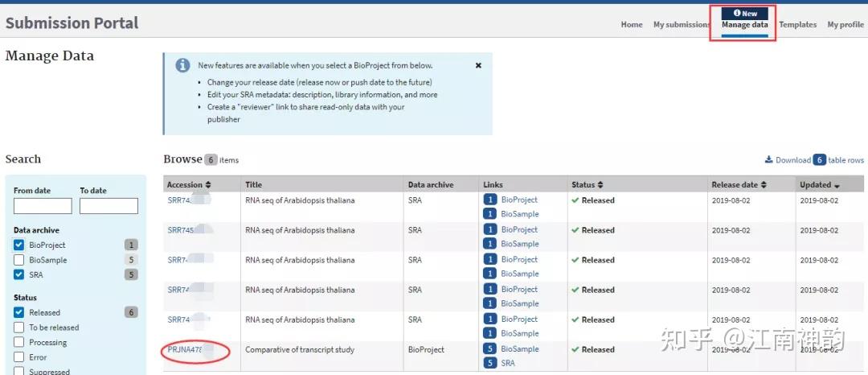
Task: Click the 5 SRA count badge
Action: pos(489,364)
